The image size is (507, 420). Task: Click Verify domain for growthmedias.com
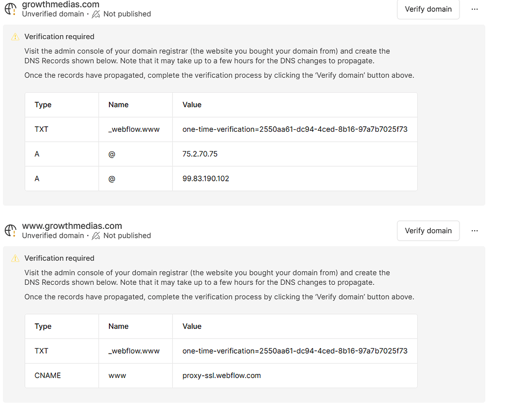click(428, 9)
